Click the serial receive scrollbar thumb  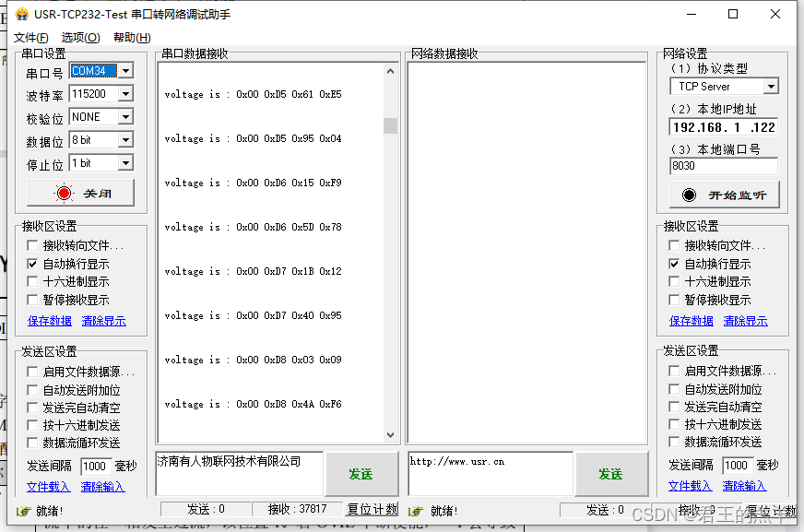coord(390,125)
